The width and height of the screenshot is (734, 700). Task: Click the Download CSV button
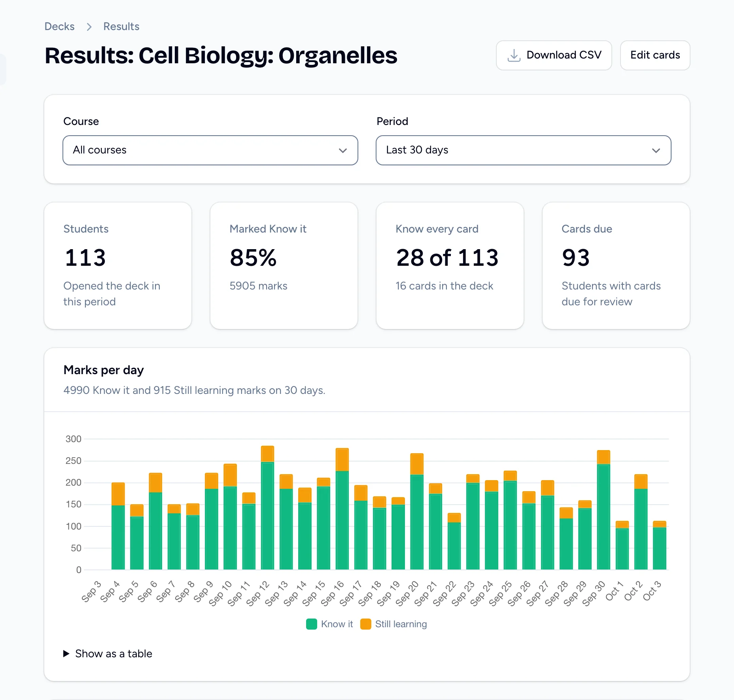click(554, 55)
